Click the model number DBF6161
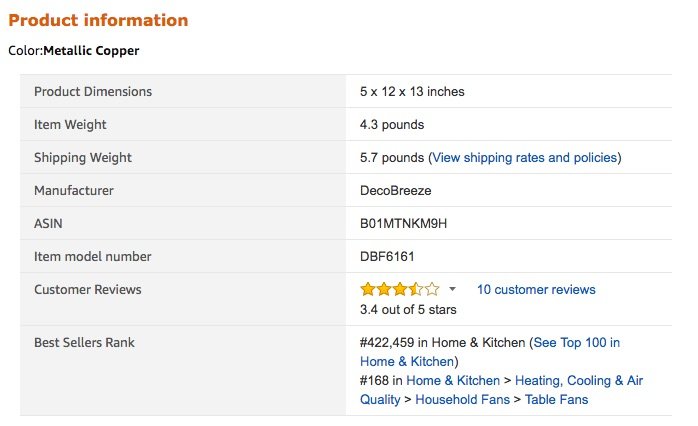This screenshot has width=698, height=426. [387, 257]
